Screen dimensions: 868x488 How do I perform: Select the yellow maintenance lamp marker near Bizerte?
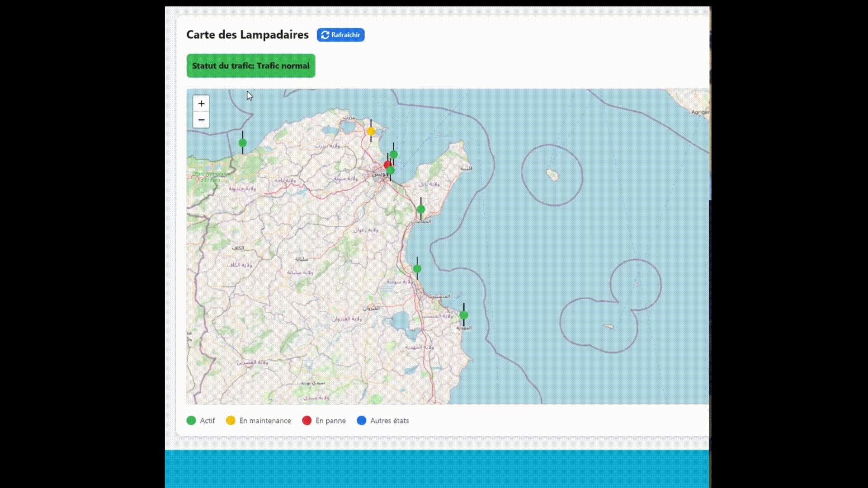pyautogui.click(x=371, y=131)
